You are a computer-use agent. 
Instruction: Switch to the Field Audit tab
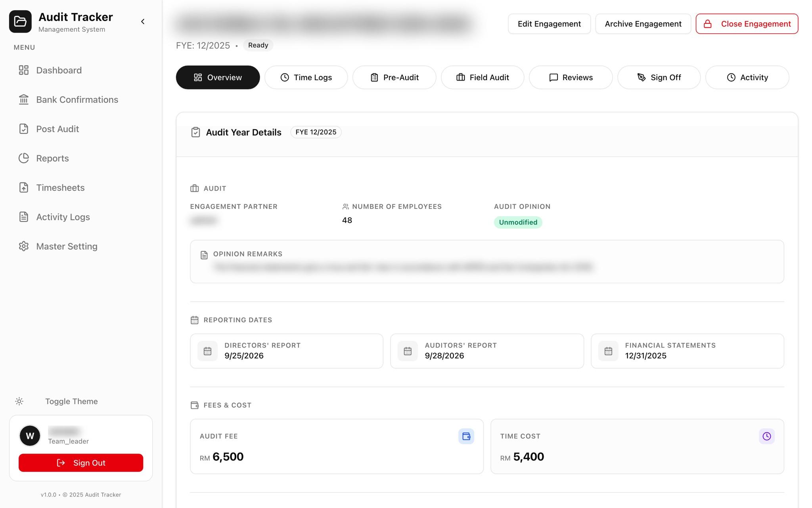click(483, 77)
